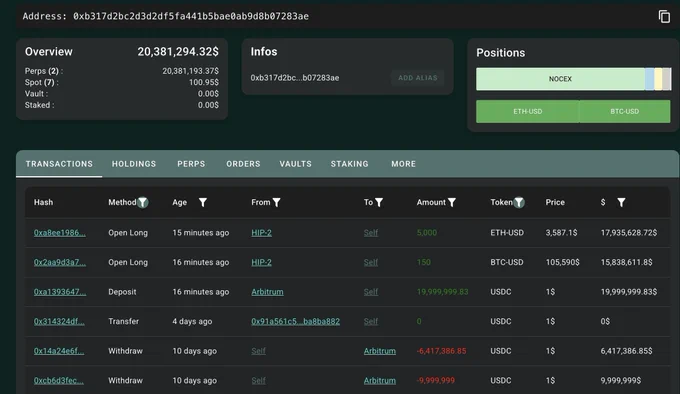Image resolution: width=680 pixels, height=394 pixels.
Task: Open transaction hash 0x314324df
Action: click(x=59, y=321)
